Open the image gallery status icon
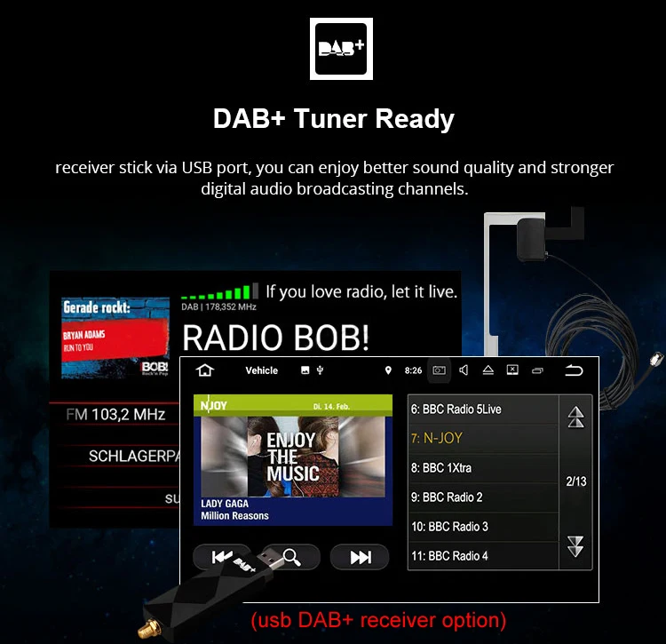Screen dimensions: 666x644 pos(305,370)
